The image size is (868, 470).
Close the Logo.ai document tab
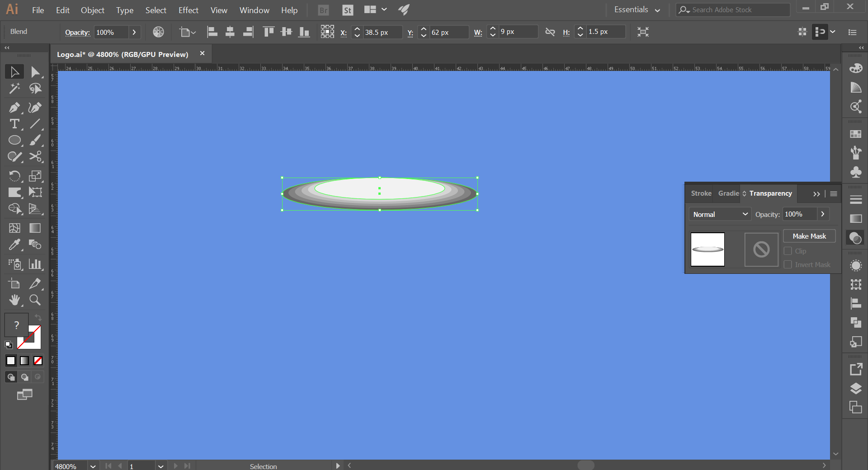tap(202, 53)
